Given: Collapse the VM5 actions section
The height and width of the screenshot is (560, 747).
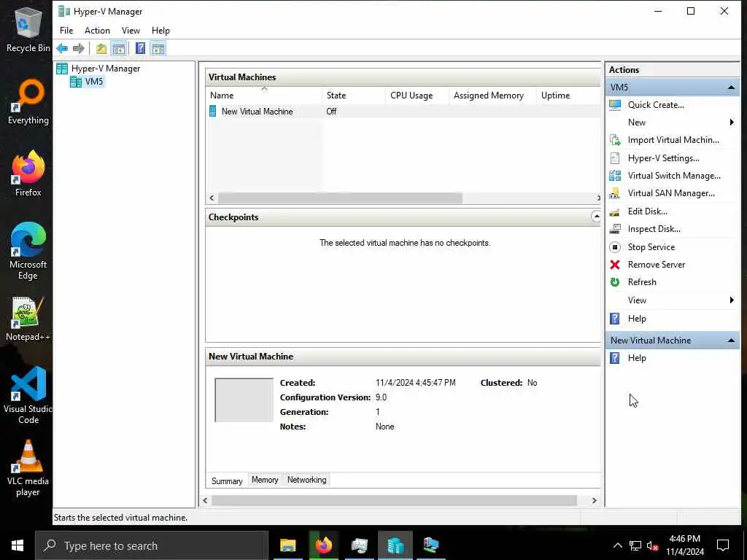Looking at the screenshot, I should pos(731,87).
